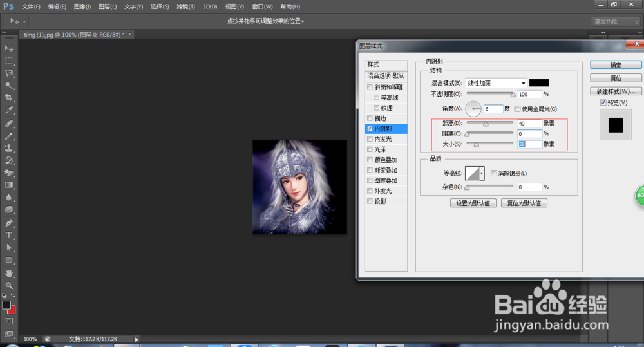
Task: Select the Horizontal Type tool
Action: pyautogui.click(x=8, y=236)
